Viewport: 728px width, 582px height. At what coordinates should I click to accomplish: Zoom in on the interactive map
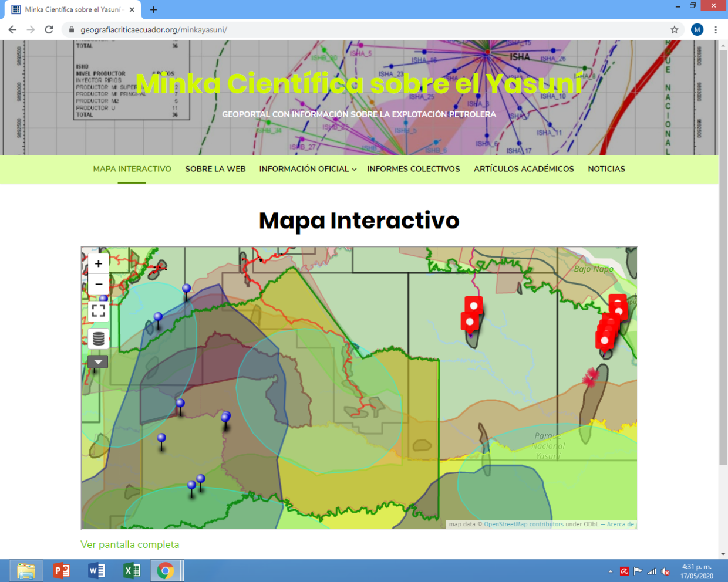(x=99, y=264)
